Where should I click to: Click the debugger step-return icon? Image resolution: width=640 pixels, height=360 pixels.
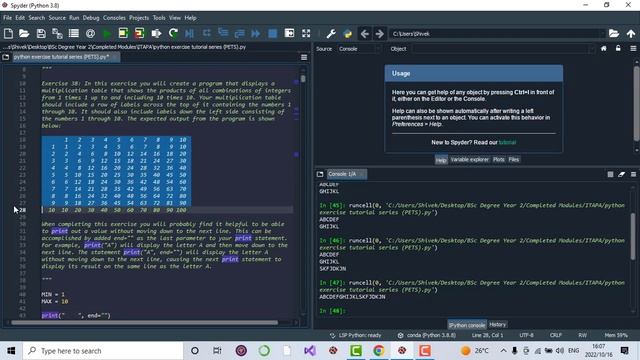[239, 33]
